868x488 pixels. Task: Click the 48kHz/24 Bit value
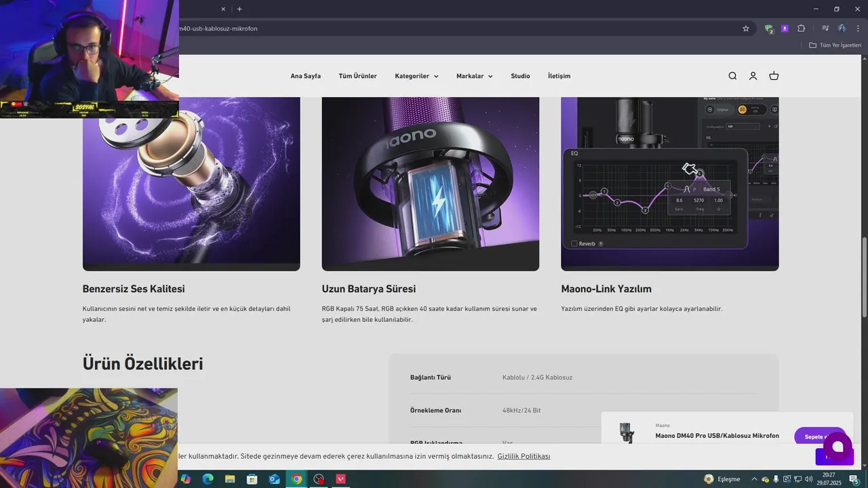(x=521, y=411)
